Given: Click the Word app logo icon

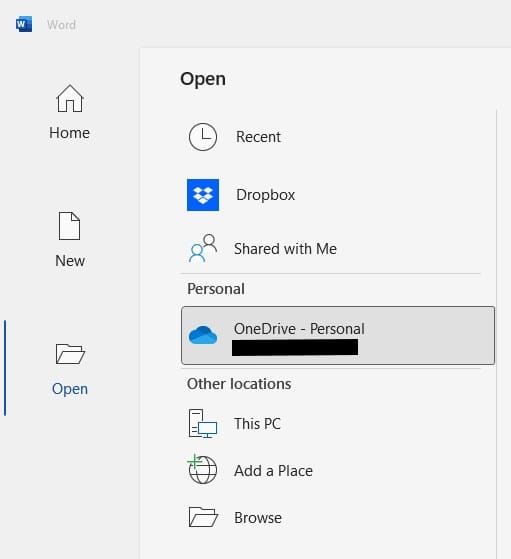Looking at the screenshot, I should [24, 24].
